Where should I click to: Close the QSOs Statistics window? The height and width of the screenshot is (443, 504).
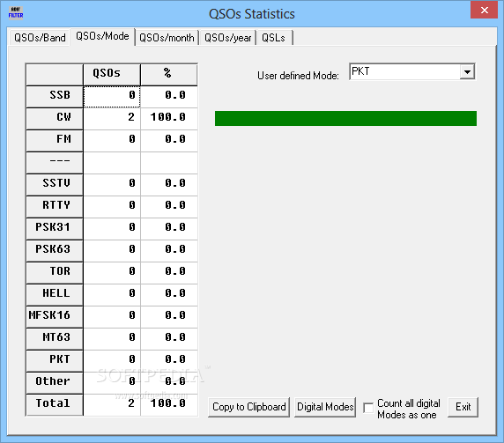point(484,10)
